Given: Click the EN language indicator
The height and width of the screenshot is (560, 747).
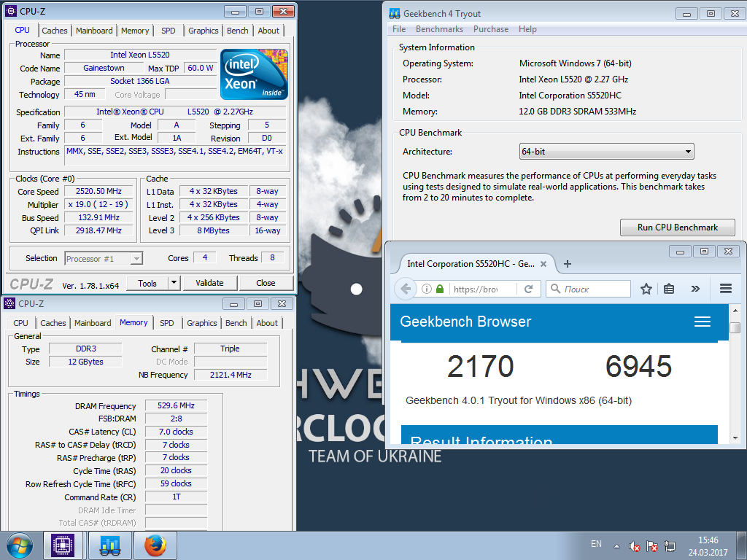Looking at the screenshot, I should [x=596, y=544].
